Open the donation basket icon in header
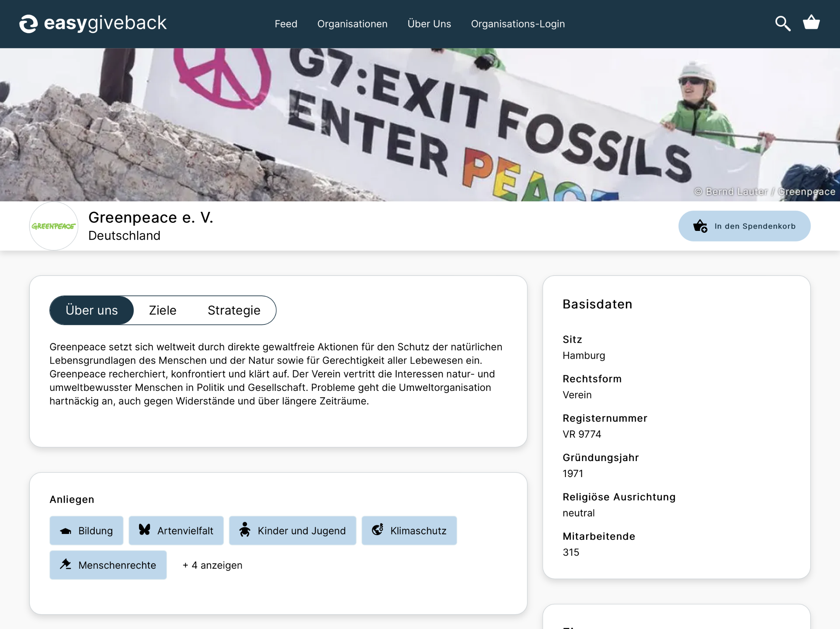This screenshot has width=840, height=629. 811,23
